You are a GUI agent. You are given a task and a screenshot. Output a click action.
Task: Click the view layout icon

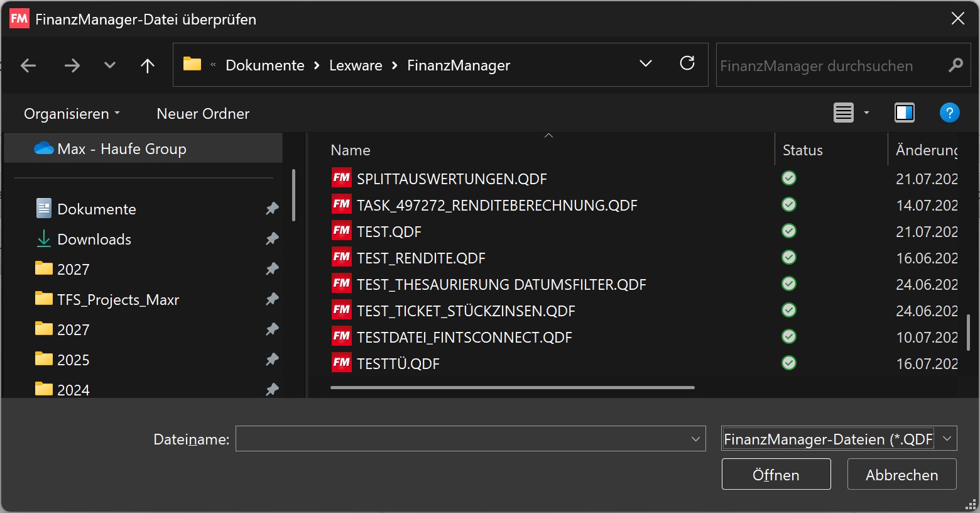tap(844, 113)
